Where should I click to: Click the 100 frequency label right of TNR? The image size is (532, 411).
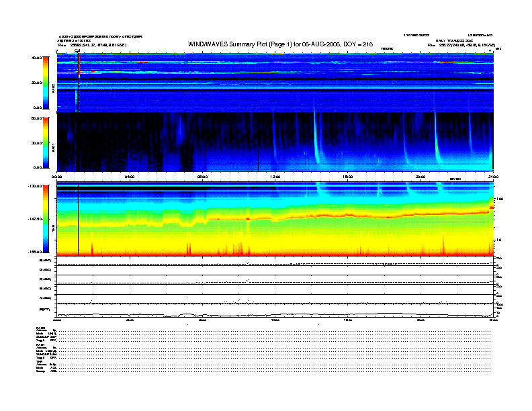point(500,199)
